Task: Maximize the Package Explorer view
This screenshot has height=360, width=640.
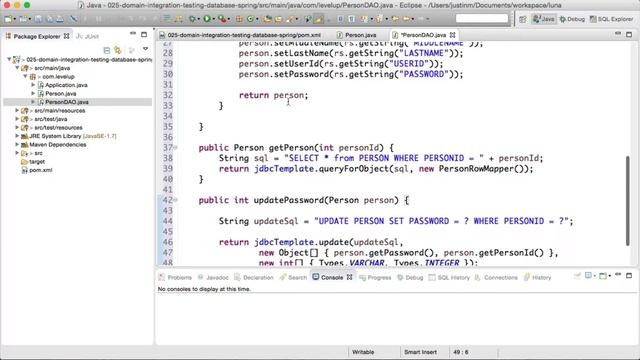Action: [144, 35]
